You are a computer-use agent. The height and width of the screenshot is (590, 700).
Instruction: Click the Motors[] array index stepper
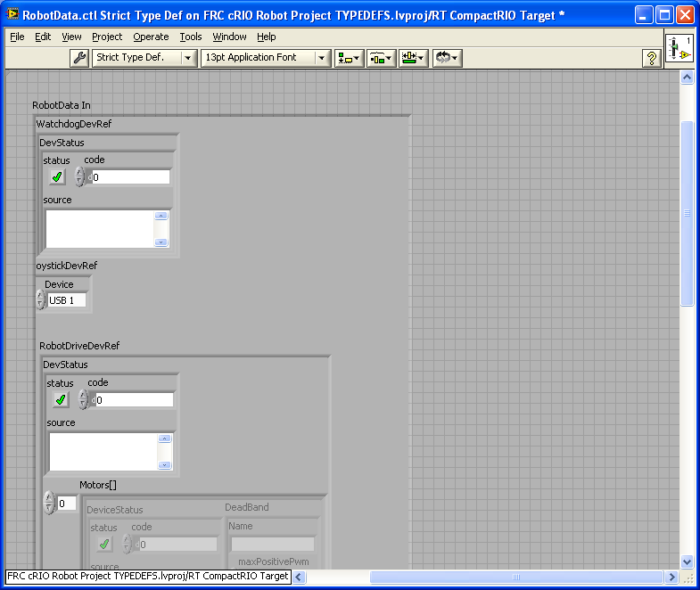click(x=49, y=503)
